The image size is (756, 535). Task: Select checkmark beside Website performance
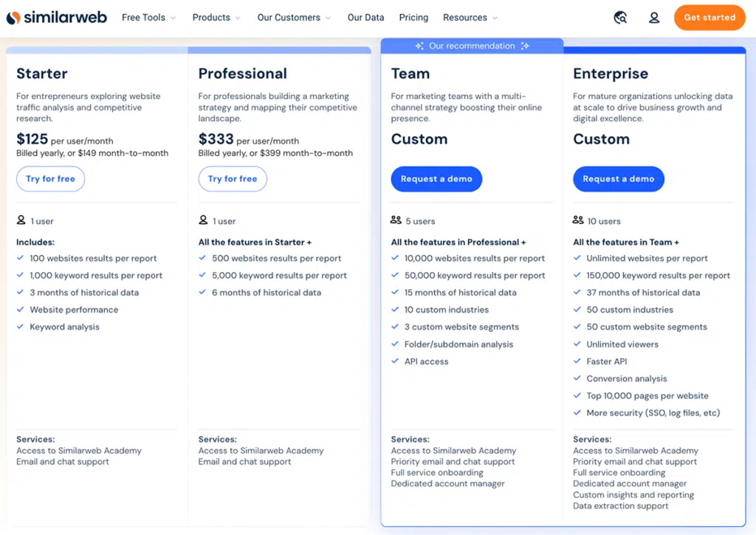19,310
